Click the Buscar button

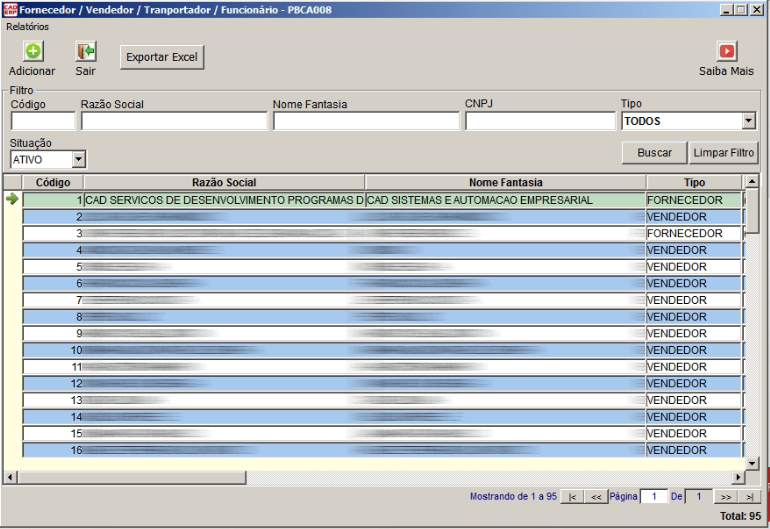pyautogui.click(x=654, y=153)
